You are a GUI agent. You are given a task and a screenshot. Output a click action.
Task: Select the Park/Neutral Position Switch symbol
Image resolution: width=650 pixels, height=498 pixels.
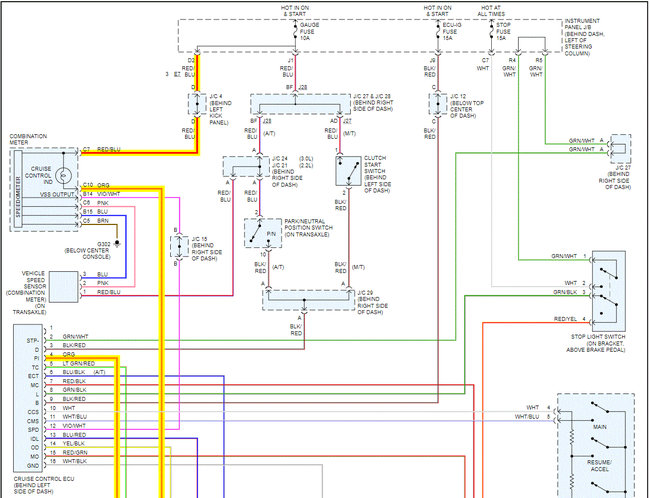258,232
